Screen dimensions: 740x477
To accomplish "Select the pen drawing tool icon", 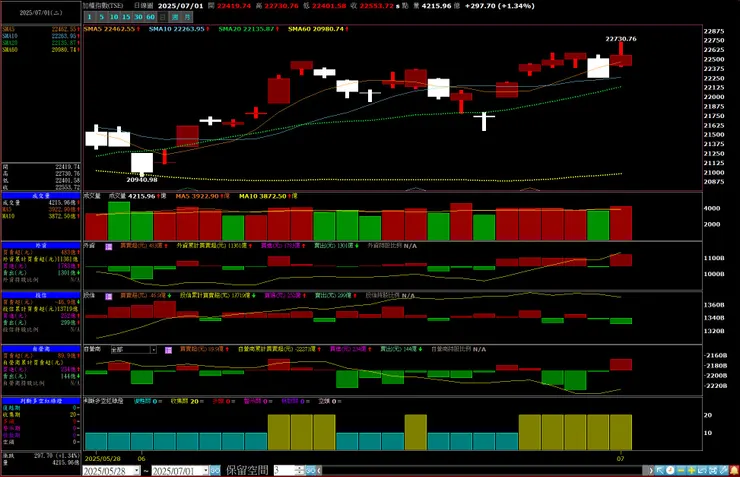I will point(723,470).
